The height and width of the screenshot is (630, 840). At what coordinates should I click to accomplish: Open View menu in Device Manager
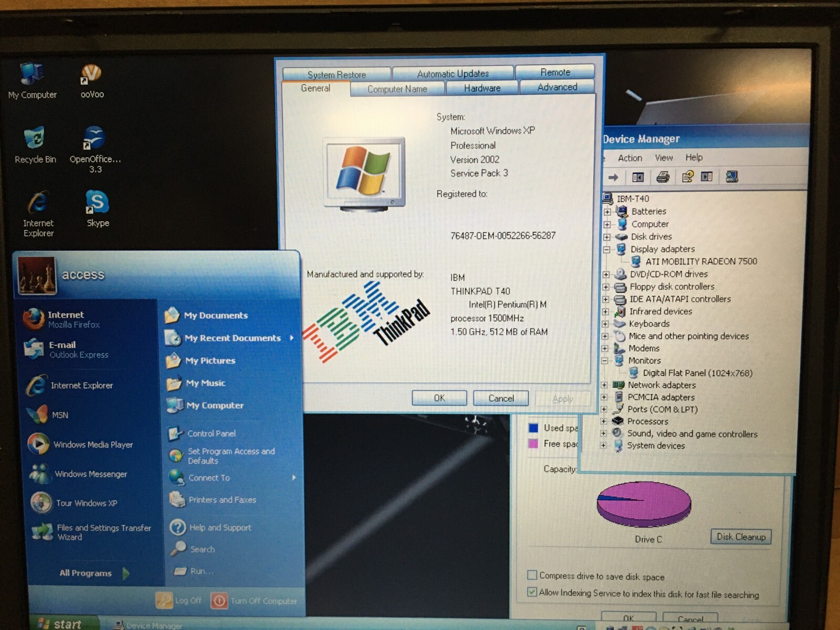point(664,157)
